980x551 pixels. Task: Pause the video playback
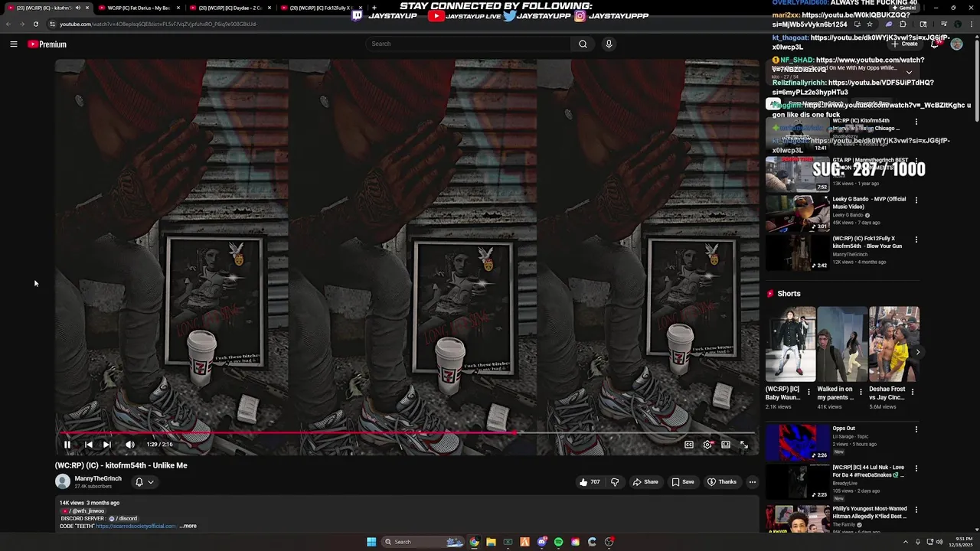pos(67,445)
